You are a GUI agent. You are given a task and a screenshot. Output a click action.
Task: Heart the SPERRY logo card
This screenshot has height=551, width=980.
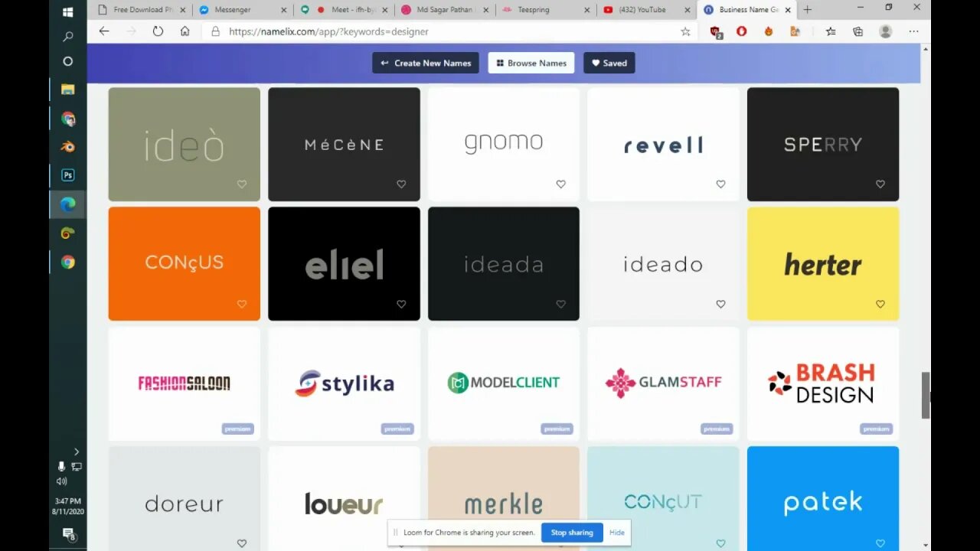tap(880, 184)
